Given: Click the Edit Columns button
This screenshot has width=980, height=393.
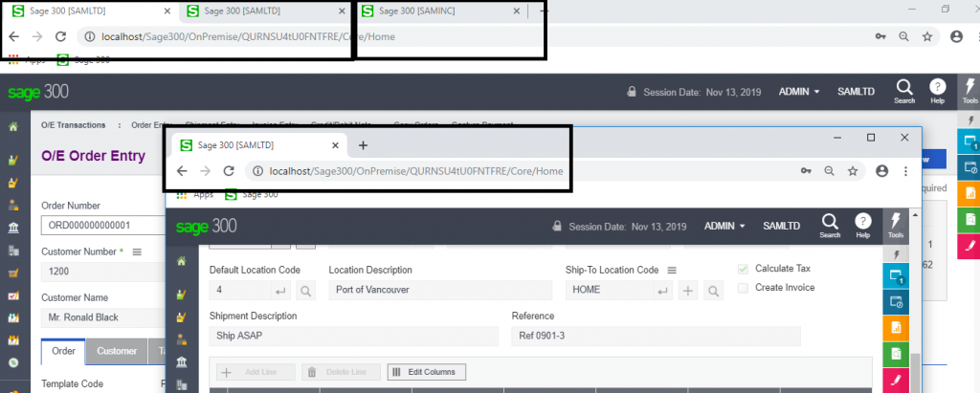Looking at the screenshot, I should (x=427, y=372).
